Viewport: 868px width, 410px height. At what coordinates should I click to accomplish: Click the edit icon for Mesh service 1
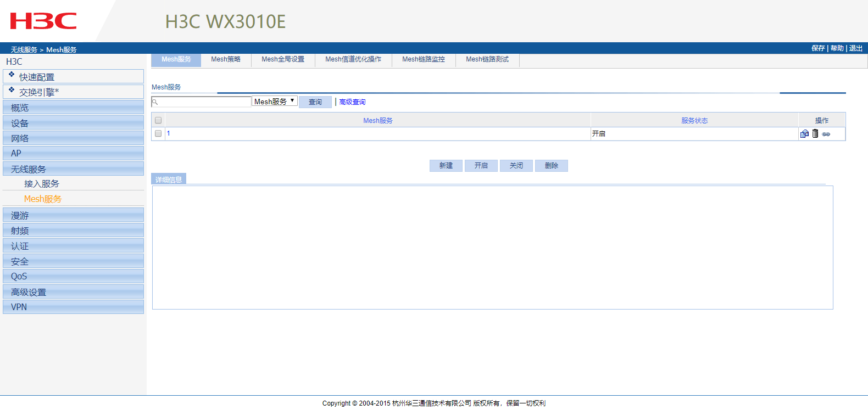point(804,133)
